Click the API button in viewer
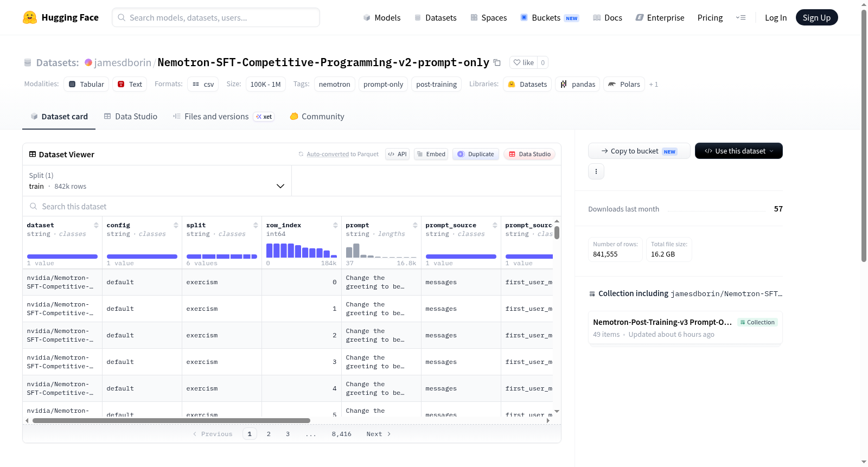This screenshot has height=467, width=868. coord(397,154)
